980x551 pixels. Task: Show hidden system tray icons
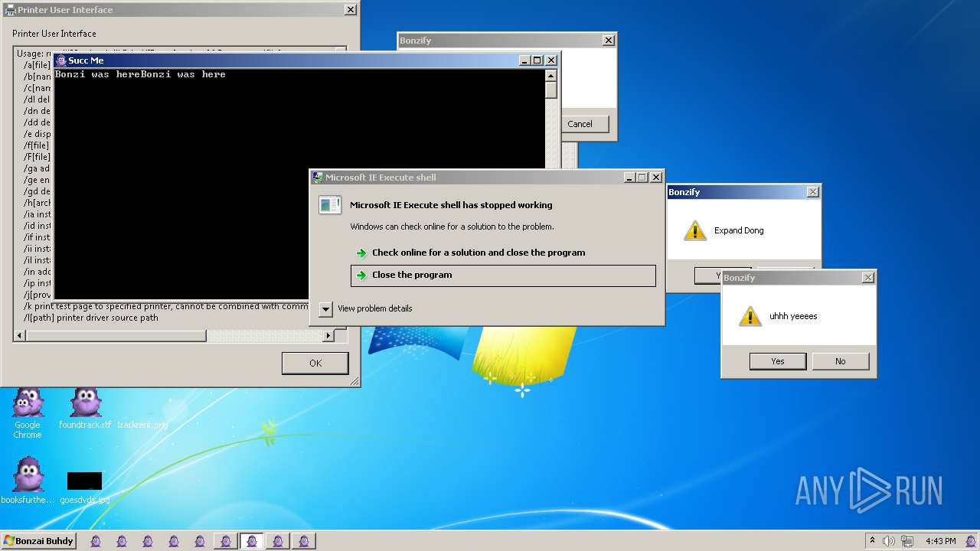872,541
